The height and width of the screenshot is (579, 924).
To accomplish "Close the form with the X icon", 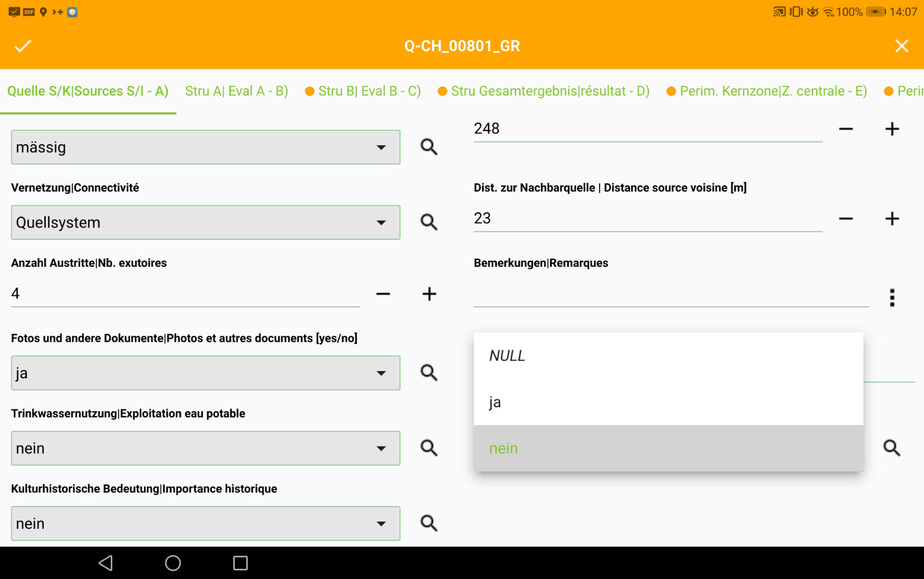I will (901, 46).
